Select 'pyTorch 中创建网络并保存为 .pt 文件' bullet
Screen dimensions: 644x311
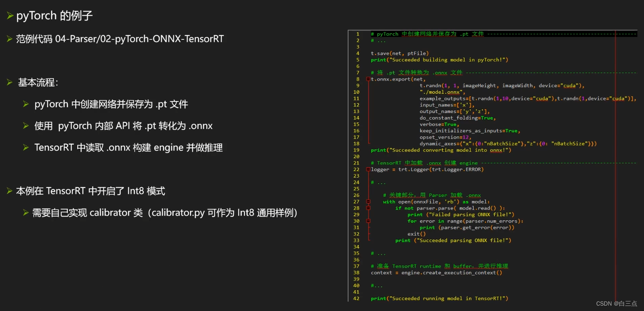click(111, 104)
